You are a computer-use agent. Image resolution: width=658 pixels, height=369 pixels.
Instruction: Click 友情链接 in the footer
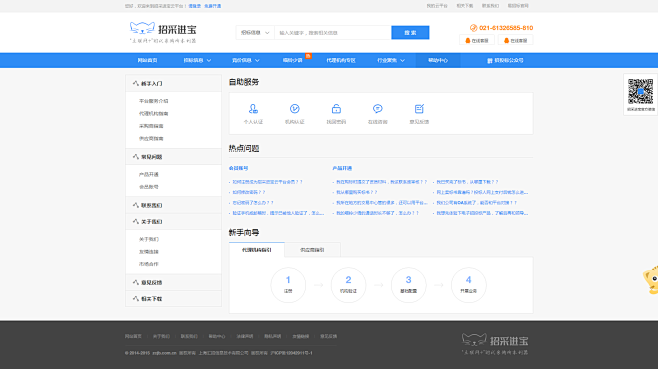click(x=300, y=336)
